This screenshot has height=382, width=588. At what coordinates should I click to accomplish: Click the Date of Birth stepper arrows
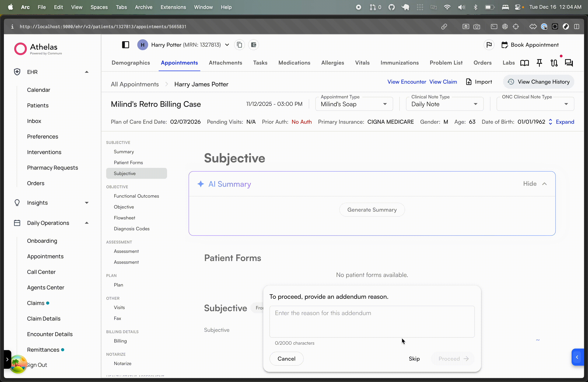tap(550, 122)
